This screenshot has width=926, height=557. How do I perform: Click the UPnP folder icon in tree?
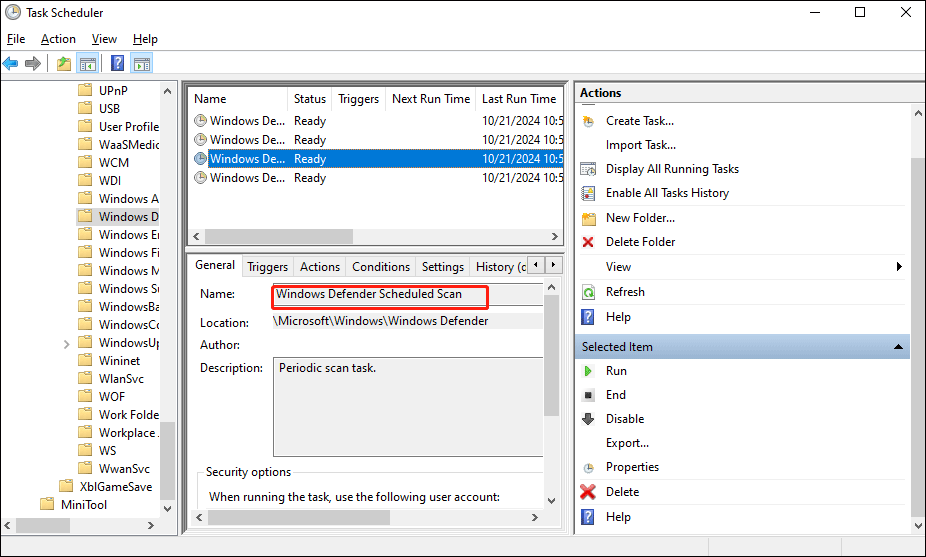[85, 90]
